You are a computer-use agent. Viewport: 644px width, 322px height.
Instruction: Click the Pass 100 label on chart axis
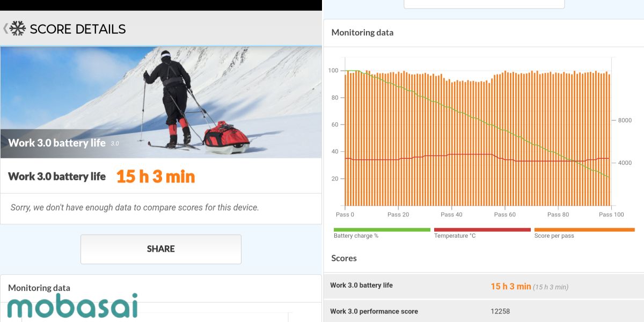(x=611, y=215)
